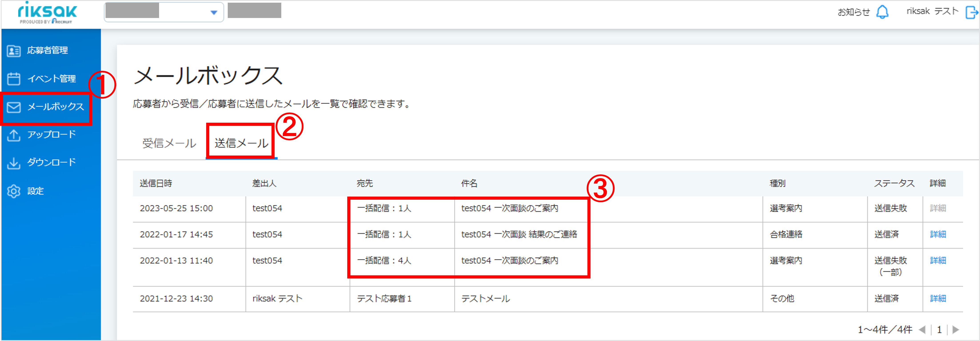980x341 pixels.
Task: Click the riksak テスト user name
Action: 932,11
